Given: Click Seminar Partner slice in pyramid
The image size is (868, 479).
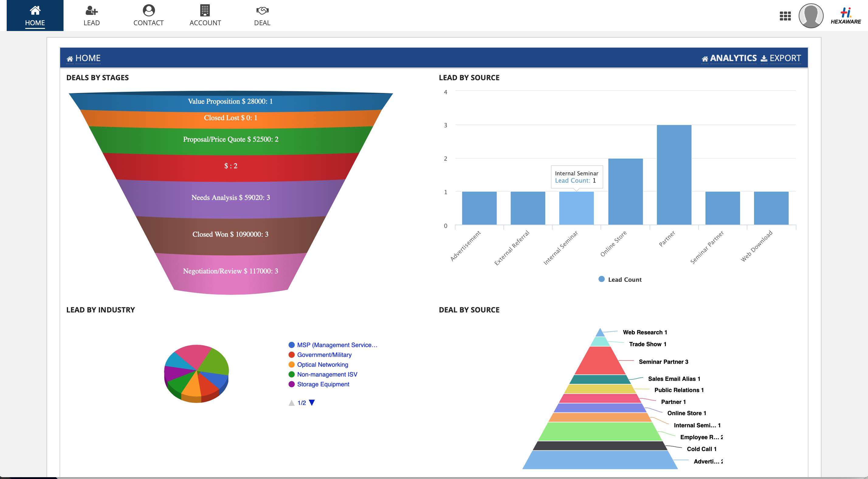Looking at the screenshot, I should point(600,362).
